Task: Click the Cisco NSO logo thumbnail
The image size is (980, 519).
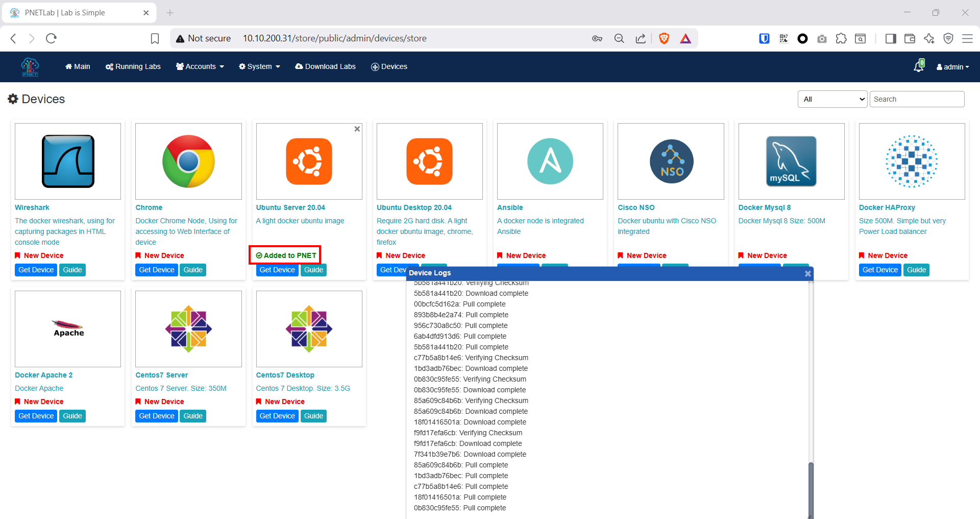Action: [671, 161]
